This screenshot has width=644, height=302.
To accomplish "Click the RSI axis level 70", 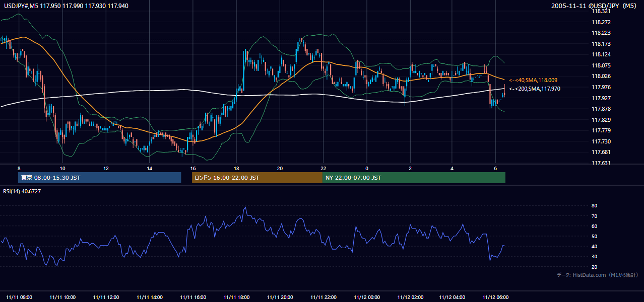I will pyautogui.click(x=594, y=216).
